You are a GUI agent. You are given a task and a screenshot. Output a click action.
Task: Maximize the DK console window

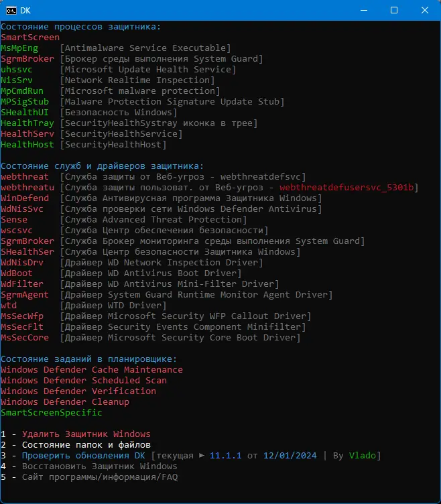(x=394, y=10)
